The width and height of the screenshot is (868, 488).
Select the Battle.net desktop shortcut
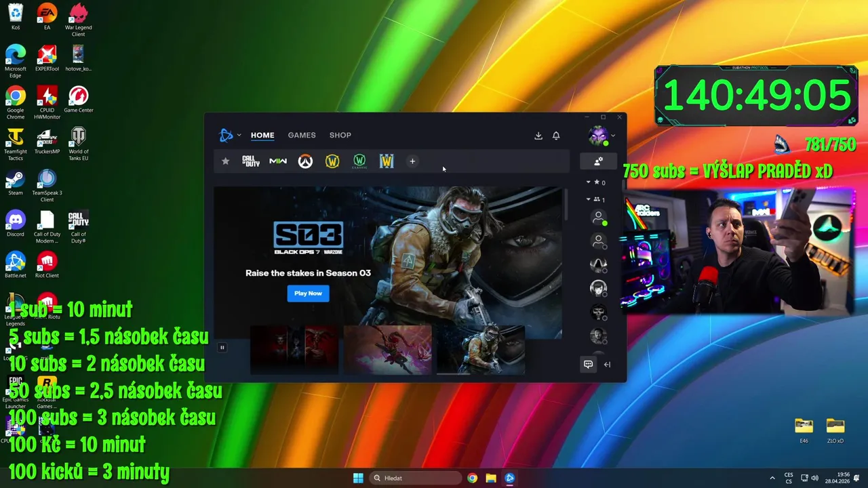pyautogui.click(x=16, y=265)
